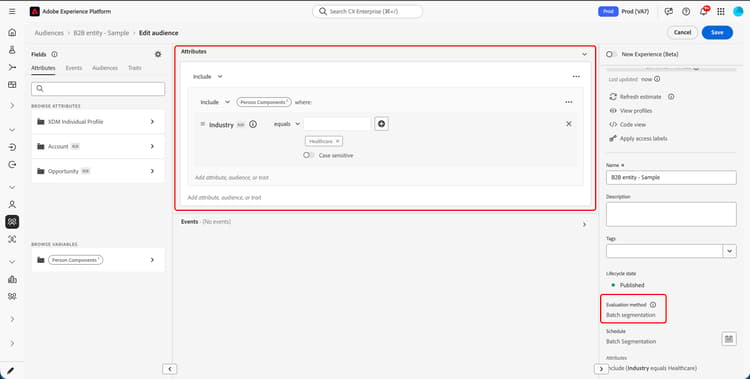This screenshot has width=750, height=379.
Task: Open the Audiences icon in left sidebar
Action: click(x=12, y=222)
